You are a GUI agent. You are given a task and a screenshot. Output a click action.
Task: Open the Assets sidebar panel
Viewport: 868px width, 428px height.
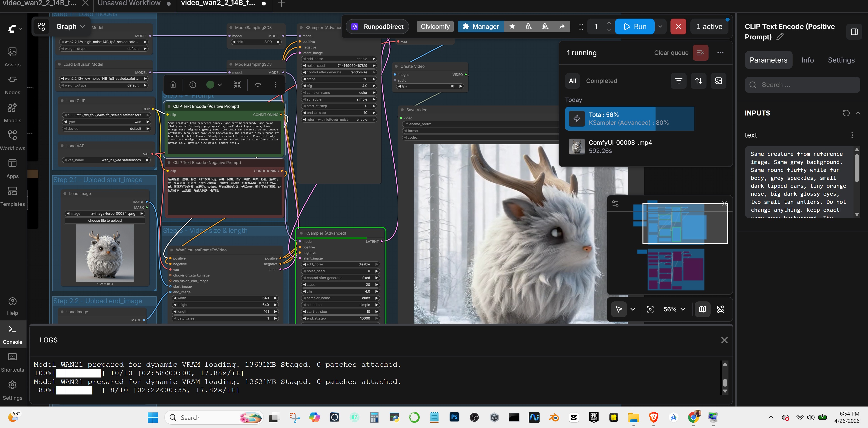12,57
